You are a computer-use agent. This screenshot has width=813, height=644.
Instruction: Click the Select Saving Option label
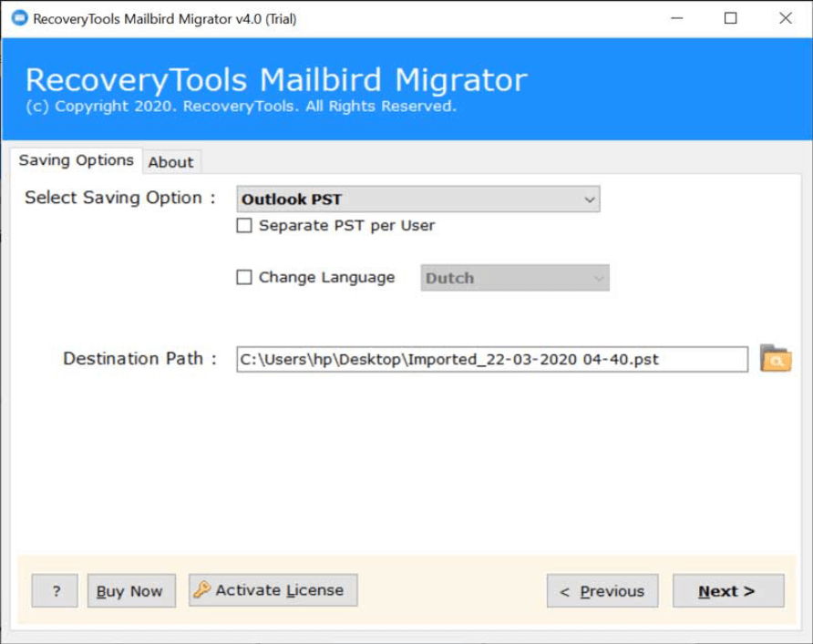(120, 199)
